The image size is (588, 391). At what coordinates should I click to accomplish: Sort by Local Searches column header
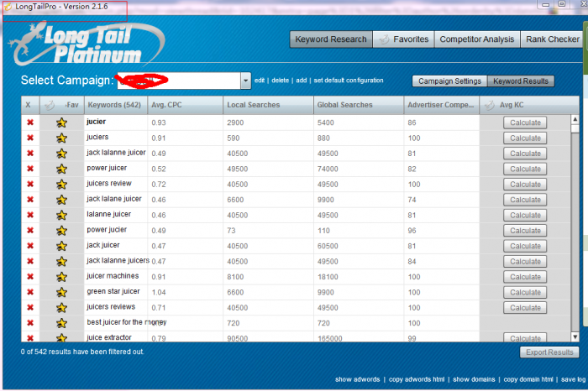coord(268,105)
